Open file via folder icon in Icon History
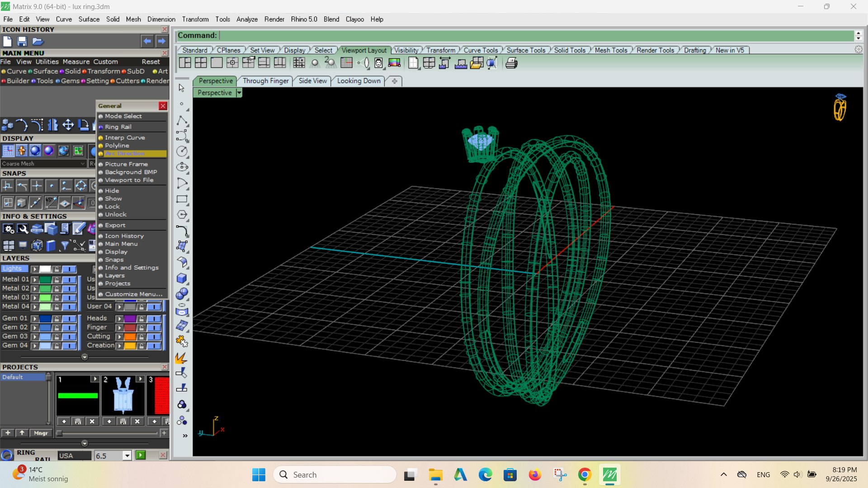The height and width of the screenshot is (488, 868). coord(38,42)
